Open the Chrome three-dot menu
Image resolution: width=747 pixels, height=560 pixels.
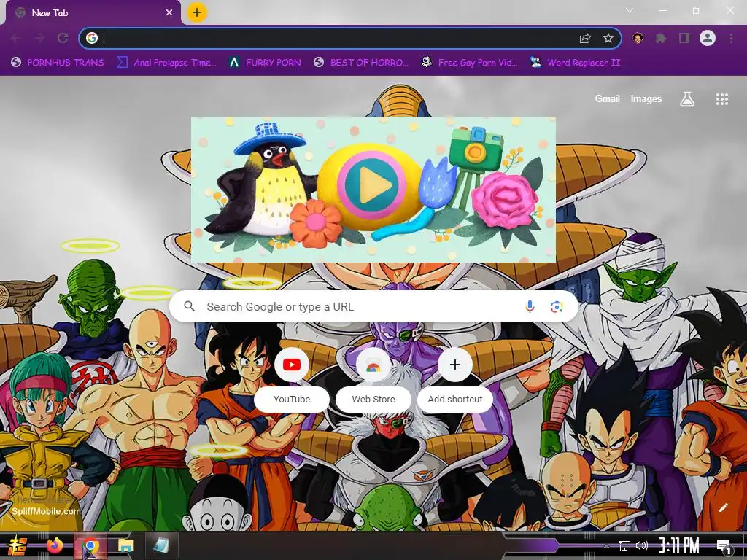point(731,38)
